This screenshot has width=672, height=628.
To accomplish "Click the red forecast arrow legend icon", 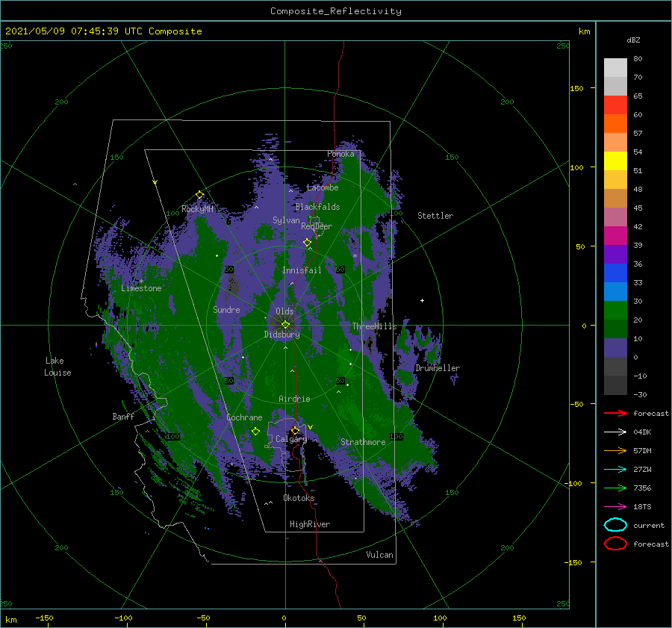I will click(615, 413).
